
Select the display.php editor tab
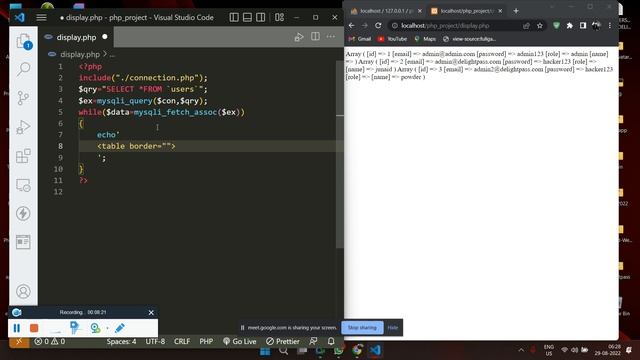click(x=76, y=37)
